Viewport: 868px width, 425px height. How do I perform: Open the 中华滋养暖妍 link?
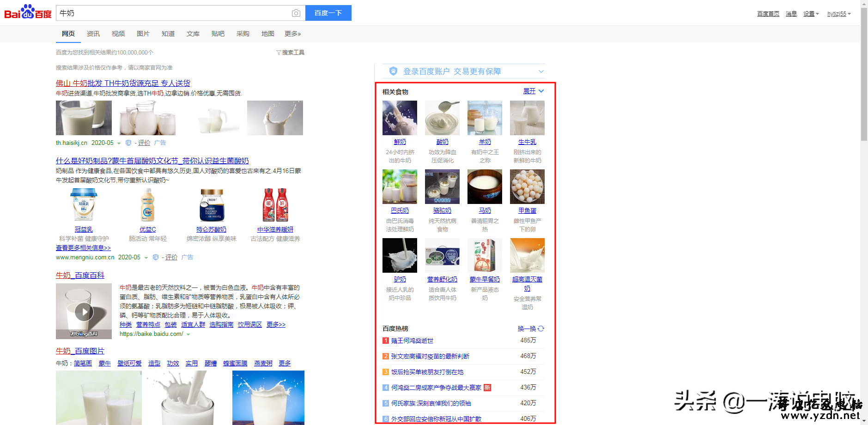pos(275,229)
